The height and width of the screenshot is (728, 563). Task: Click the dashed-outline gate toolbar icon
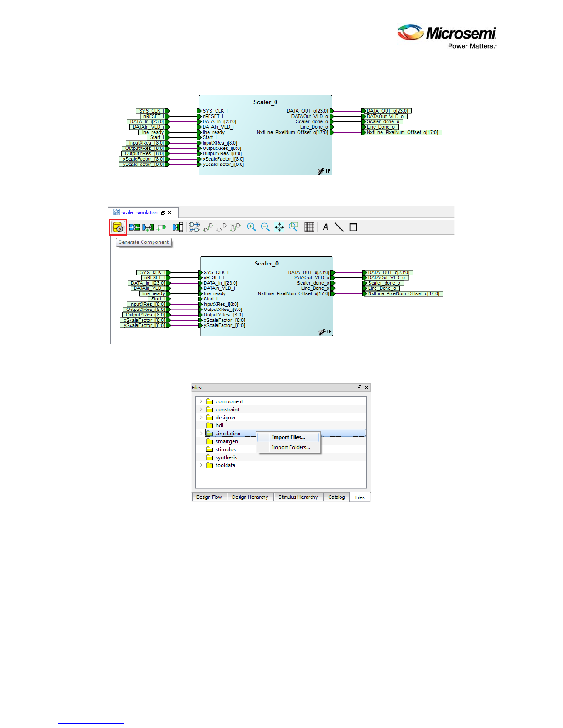[222, 227]
